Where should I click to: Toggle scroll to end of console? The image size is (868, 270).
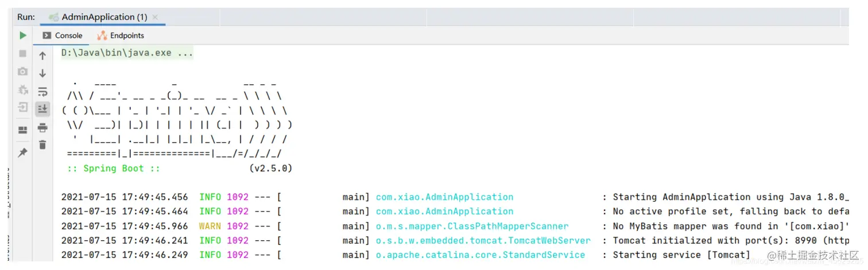point(42,109)
